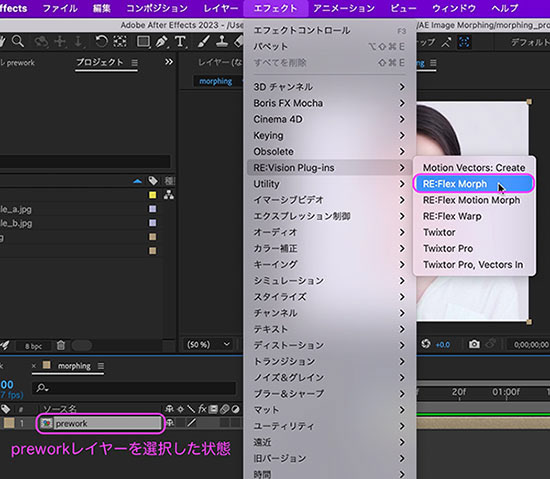Open the morphing timeline panel menu

pos(101,366)
